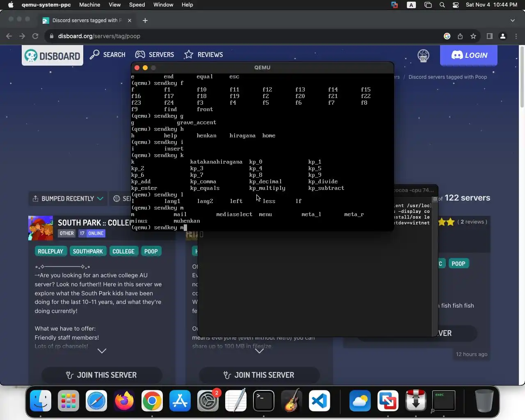The image size is (525, 420).
Task: Click second card's Join This Server button
Action: (x=259, y=375)
